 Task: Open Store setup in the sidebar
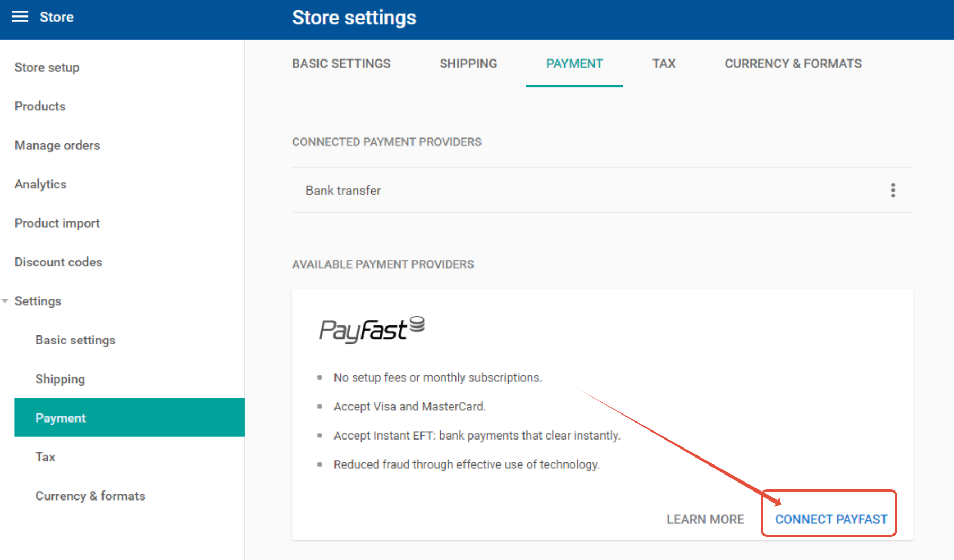(x=47, y=67)
